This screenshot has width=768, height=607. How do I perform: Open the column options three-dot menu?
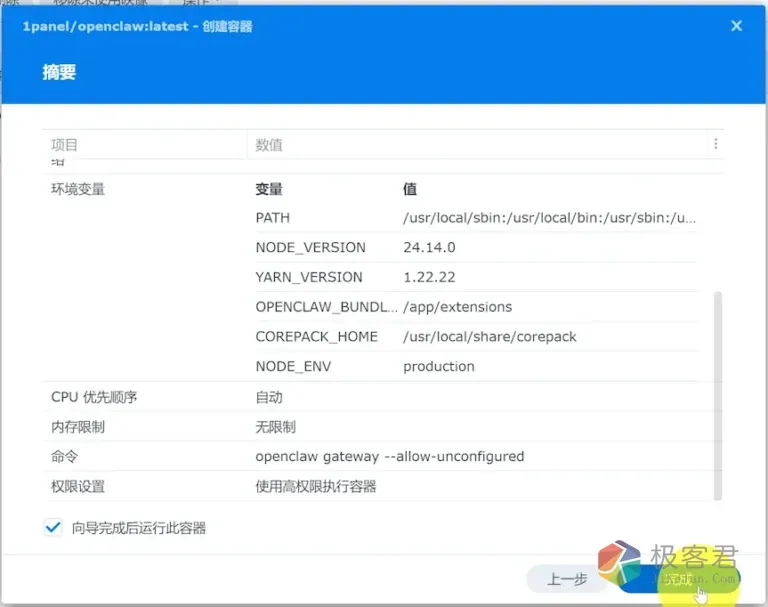click(715, 145)
